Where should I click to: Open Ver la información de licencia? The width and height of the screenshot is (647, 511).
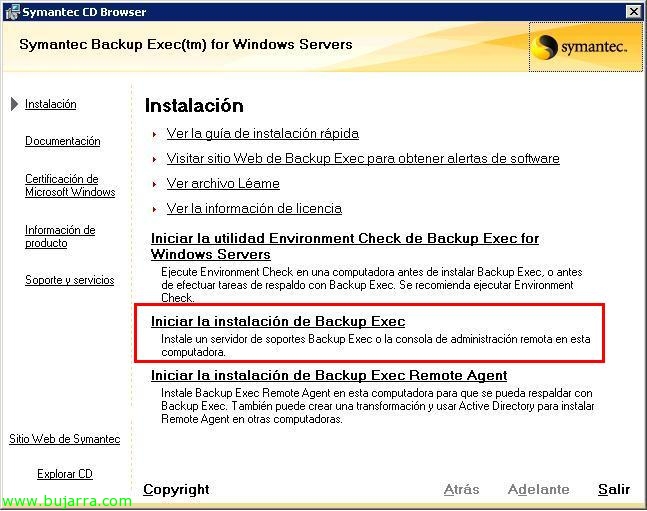pyautogui.click(x=254, y=208)
